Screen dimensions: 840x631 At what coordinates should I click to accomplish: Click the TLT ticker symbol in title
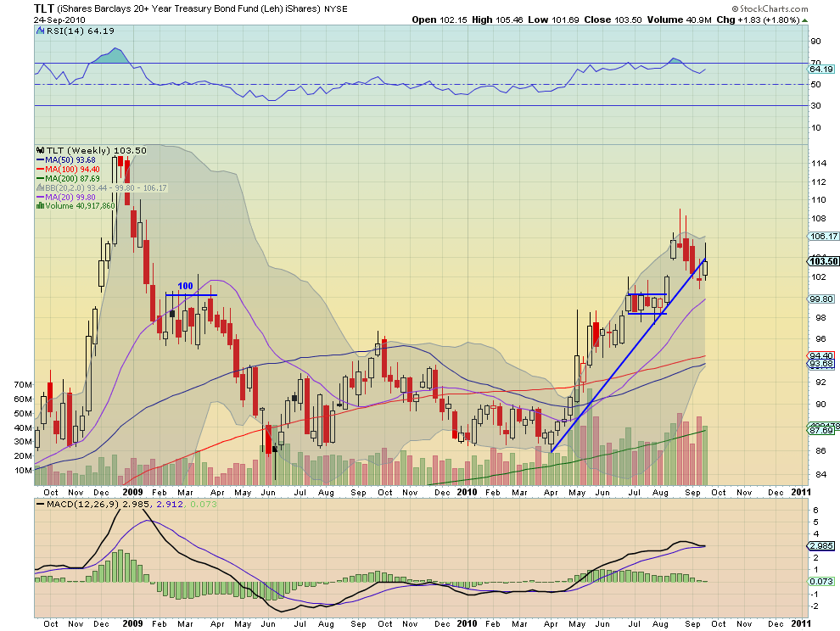(x=43, y=8)
